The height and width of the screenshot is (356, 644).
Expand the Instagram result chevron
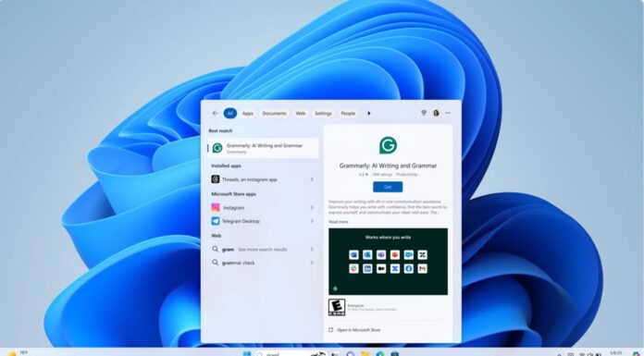pos(312,208)
